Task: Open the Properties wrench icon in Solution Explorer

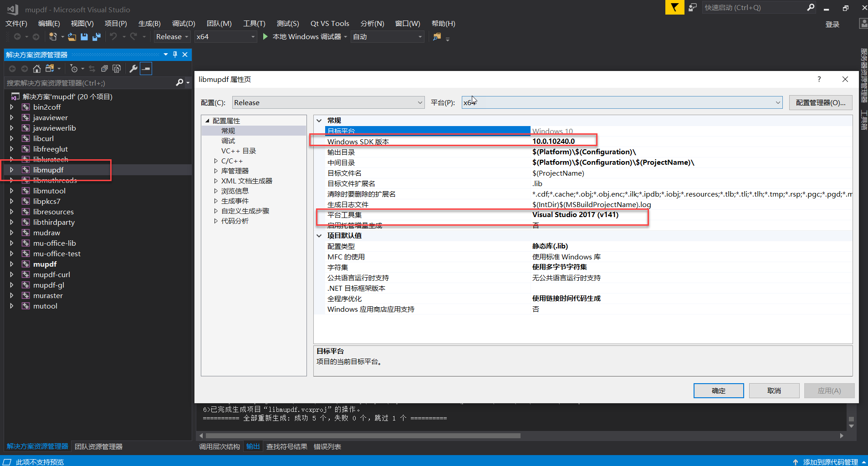Action: pos(134,69)
